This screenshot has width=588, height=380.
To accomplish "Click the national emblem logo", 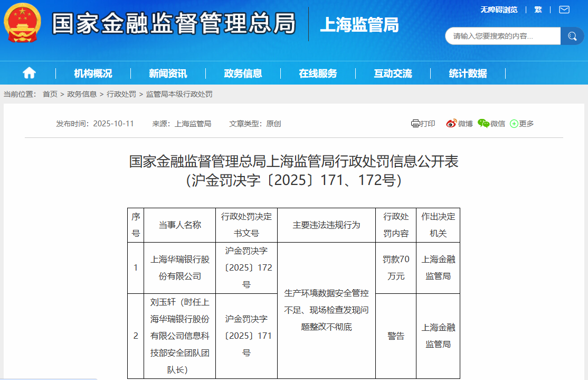I will coord(22,23).
